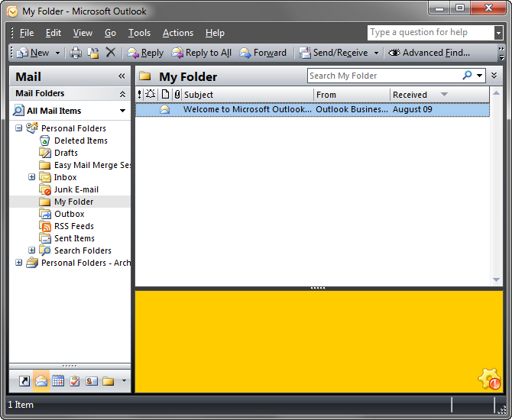Open the New item dropdown arrow

tap(57, 53)
